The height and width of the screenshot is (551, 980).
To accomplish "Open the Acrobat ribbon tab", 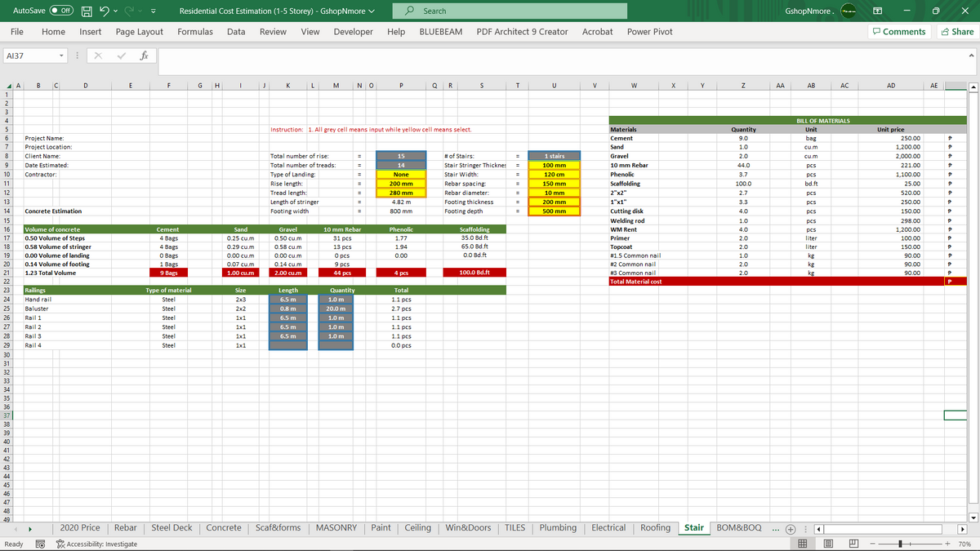I will point(598,32).
